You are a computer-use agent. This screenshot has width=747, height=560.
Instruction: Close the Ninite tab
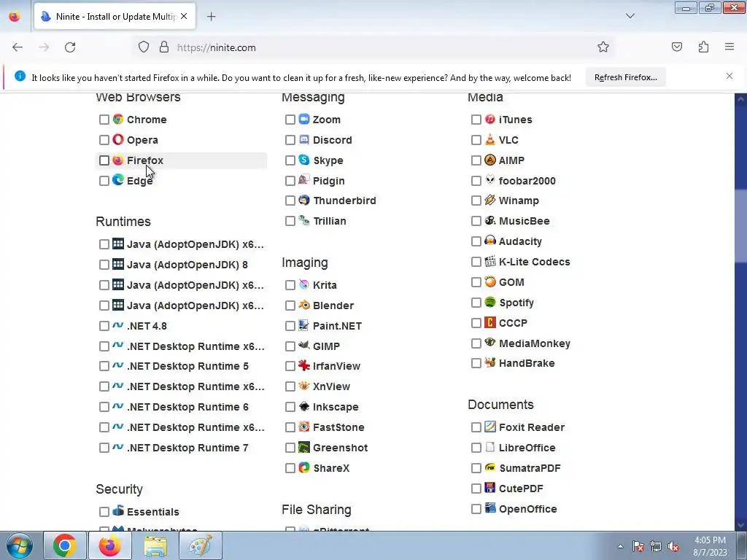tap(184, 16)
